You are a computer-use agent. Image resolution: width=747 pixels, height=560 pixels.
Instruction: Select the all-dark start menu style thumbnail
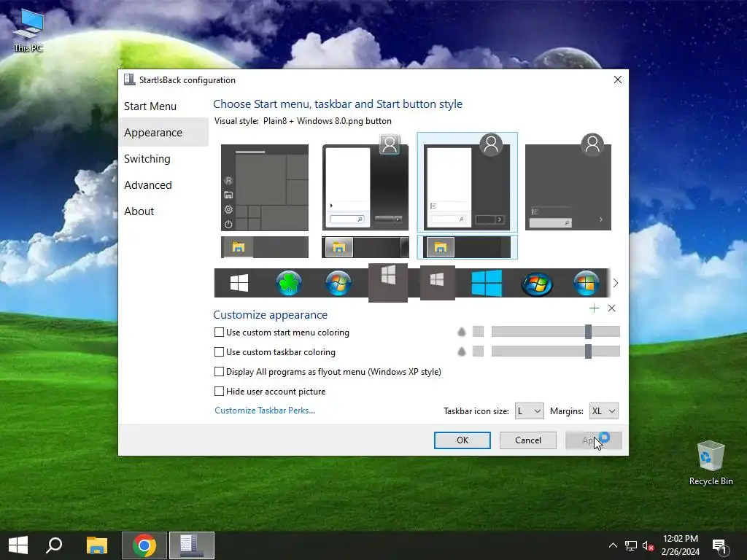pos(568,182)
